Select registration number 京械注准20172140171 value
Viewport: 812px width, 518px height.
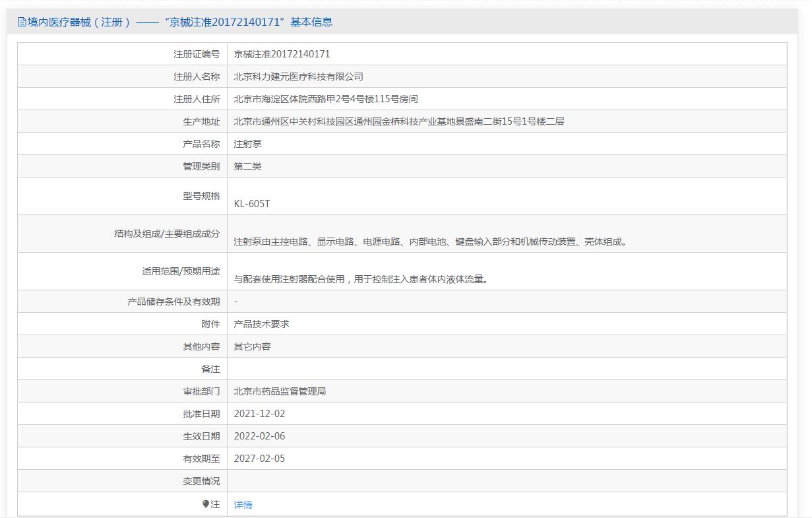click(282, 54)
